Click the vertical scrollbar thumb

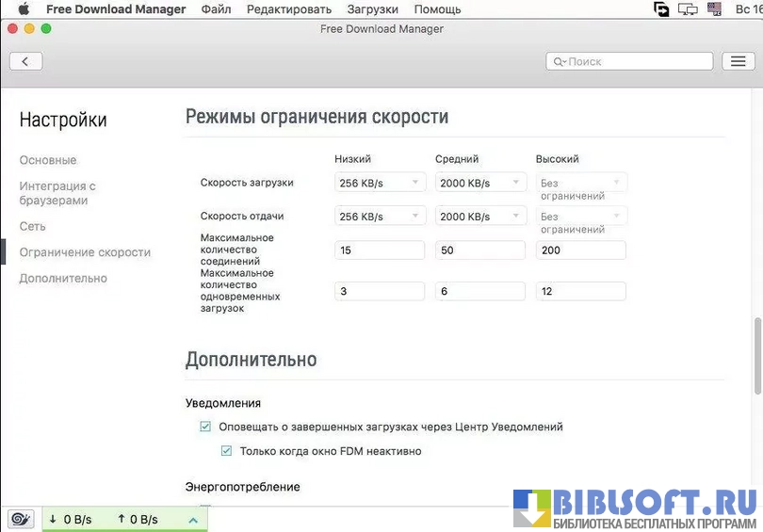(756, 356)
